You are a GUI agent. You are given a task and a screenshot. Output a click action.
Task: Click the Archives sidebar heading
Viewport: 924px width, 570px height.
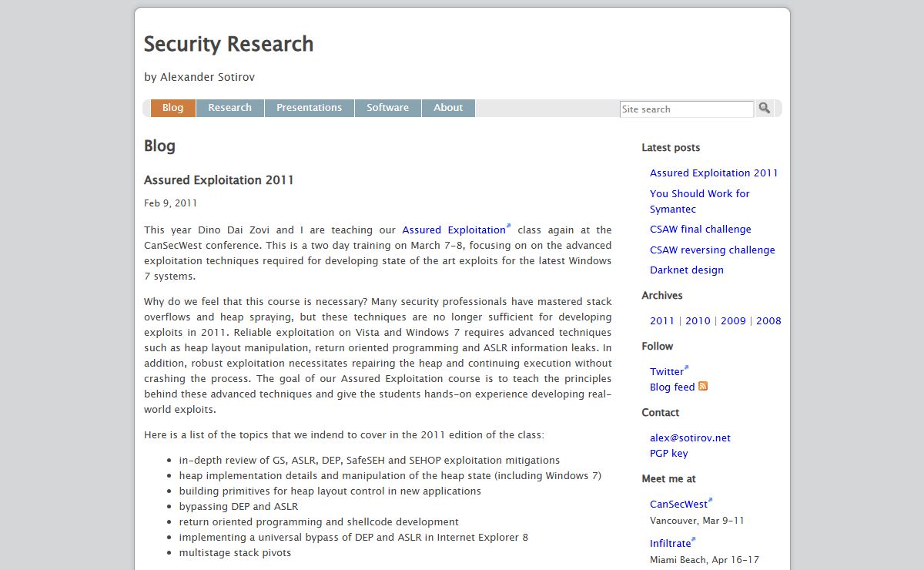(662, 296)
